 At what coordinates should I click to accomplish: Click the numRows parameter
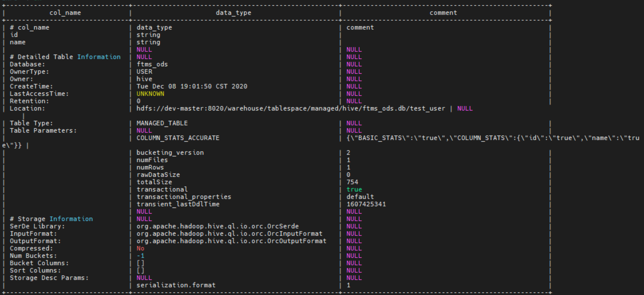pyautogui.click(x=150, y=167)
